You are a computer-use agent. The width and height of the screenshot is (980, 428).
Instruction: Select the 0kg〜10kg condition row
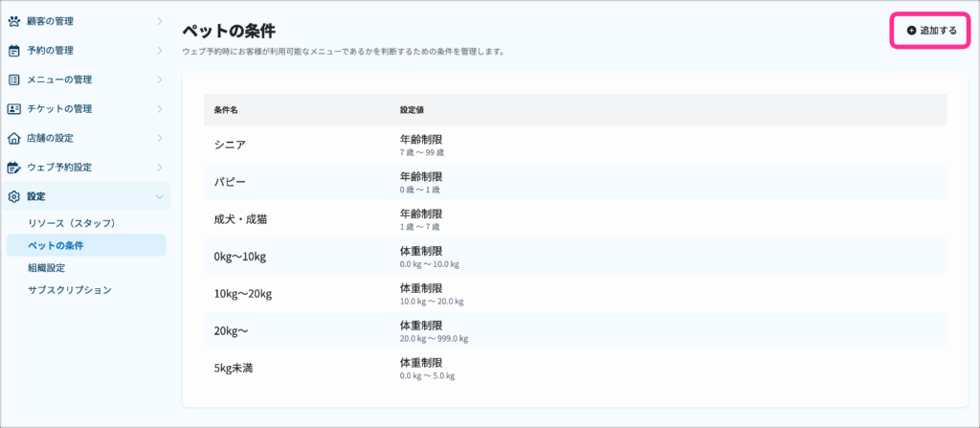pyautogui.click(x=575, y=258)
